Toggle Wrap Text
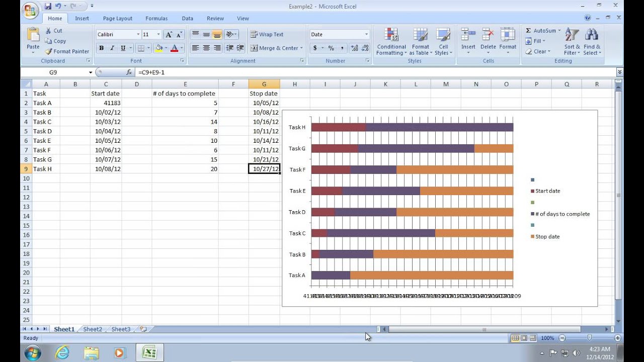The image size is (644, 362). click(267, 35)
